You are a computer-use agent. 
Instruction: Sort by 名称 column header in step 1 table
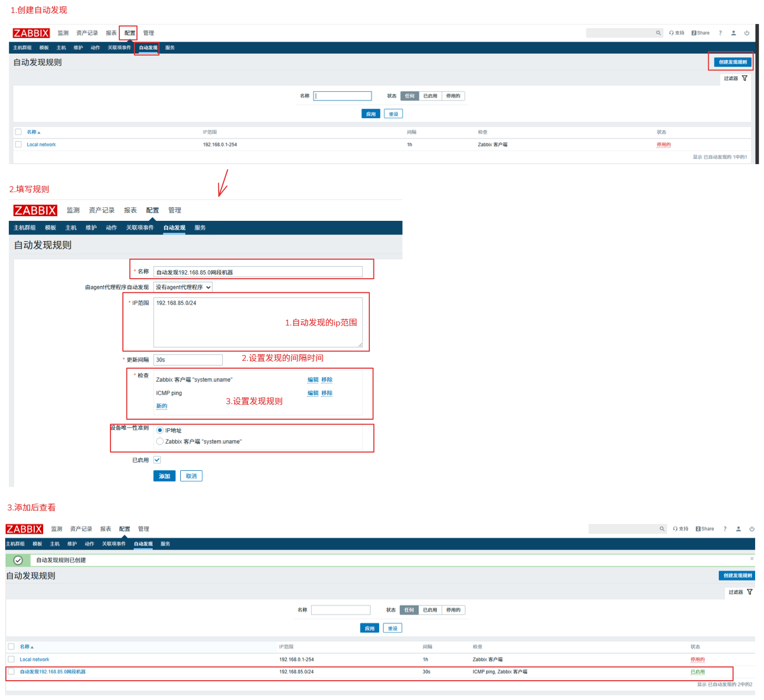pos(33,132)
